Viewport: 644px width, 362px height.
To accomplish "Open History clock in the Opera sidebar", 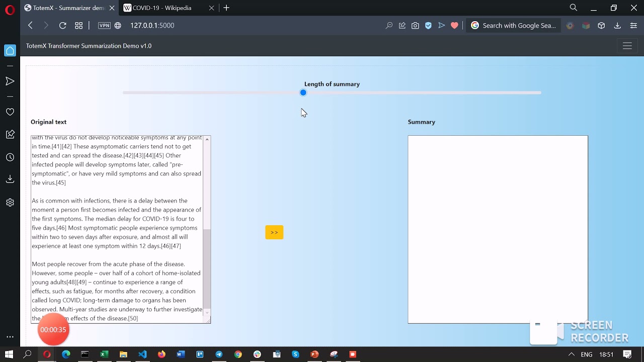I will (x=10, y=157).
